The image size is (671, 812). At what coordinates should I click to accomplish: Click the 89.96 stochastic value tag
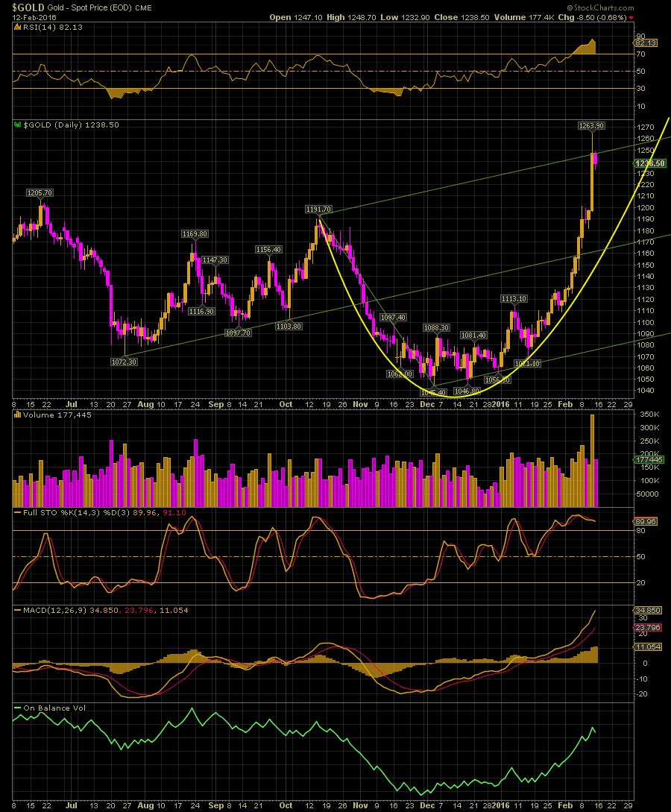click(x=646, y=521)
